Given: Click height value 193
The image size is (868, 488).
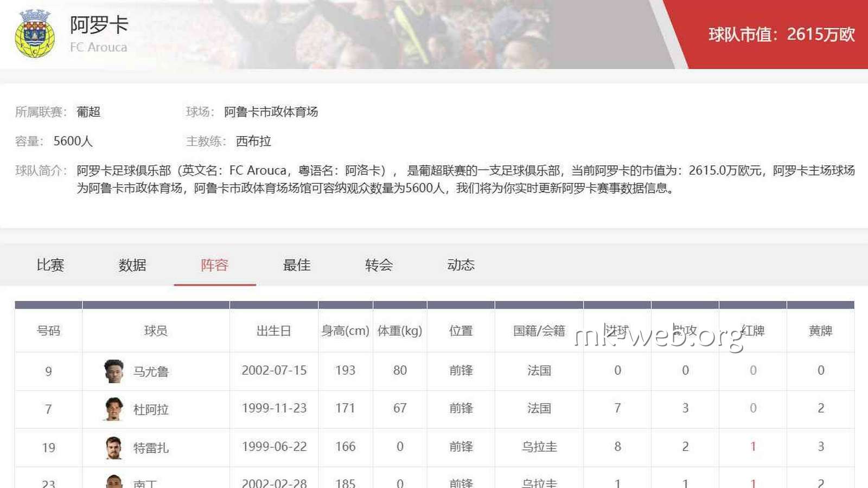Looking at the screenshot, I should [345, 370].
